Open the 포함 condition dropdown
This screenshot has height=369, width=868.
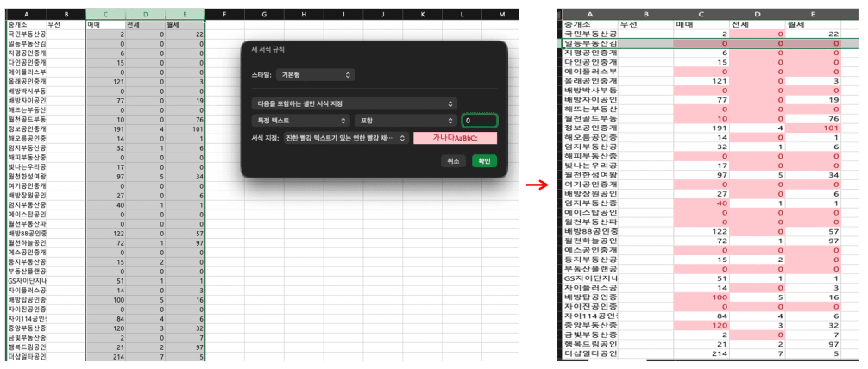point(406,120)
